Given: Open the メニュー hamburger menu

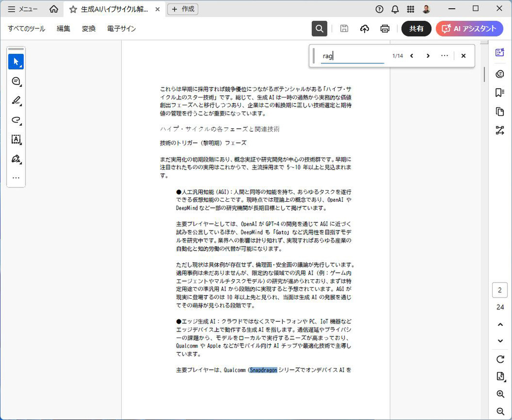Looking at the screenshot, I should (22, 9).
